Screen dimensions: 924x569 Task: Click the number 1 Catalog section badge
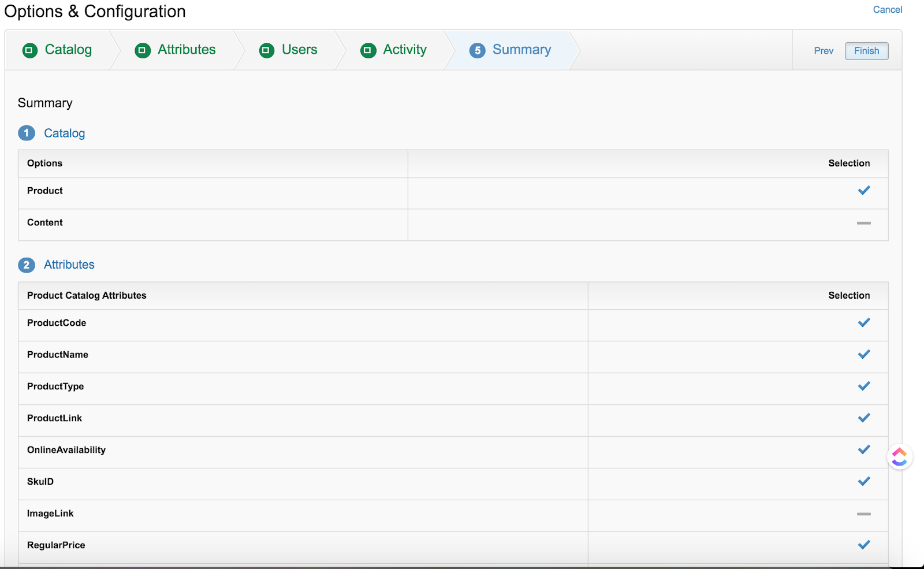coord(27,133)
